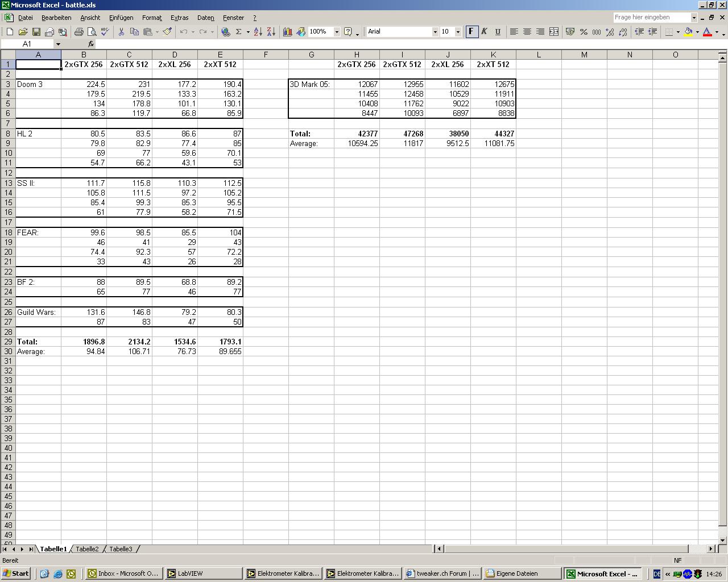This screenshot has height=582, width=728.
Task: Open the Name Box dropdown arrow
Action: 57,44
